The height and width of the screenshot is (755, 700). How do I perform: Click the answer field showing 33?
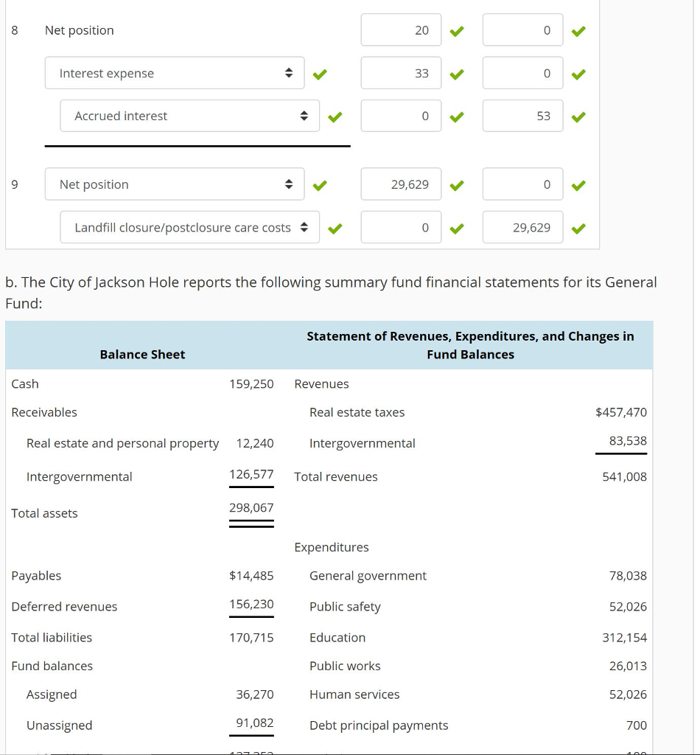click(401, 73)
